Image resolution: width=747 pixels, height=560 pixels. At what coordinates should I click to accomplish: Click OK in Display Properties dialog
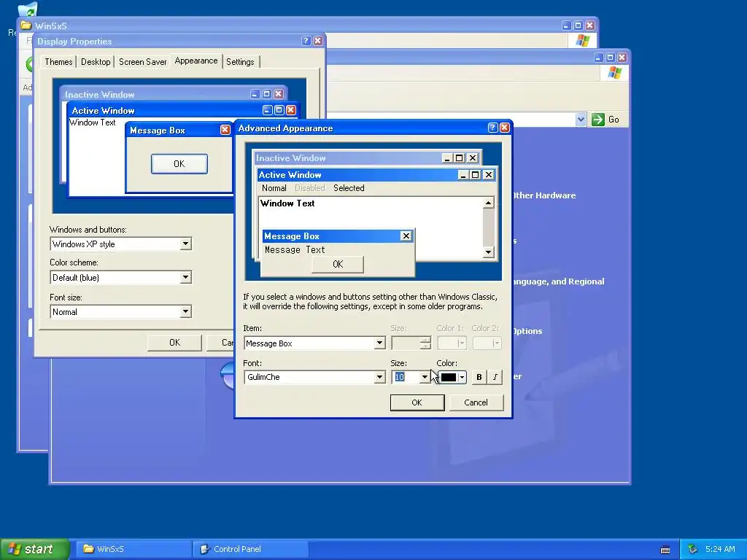[175, 343]
